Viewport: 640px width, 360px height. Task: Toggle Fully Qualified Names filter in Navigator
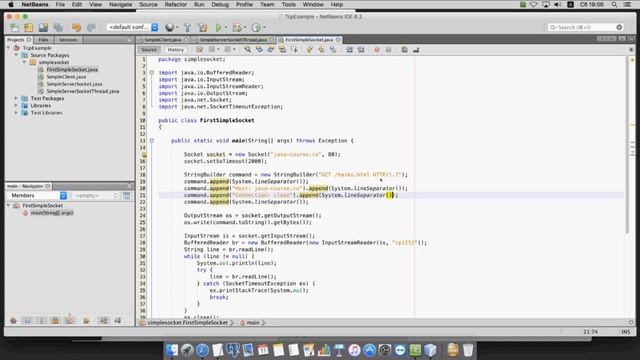tap(86, 321)
